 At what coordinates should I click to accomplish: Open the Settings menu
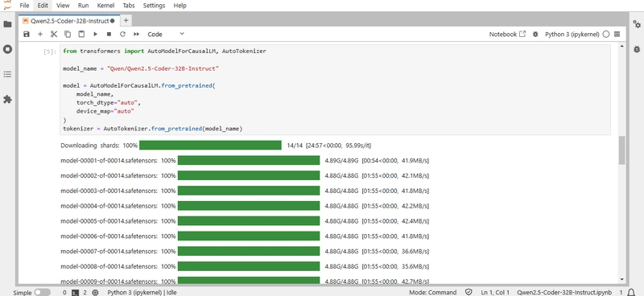click(154, 6)
